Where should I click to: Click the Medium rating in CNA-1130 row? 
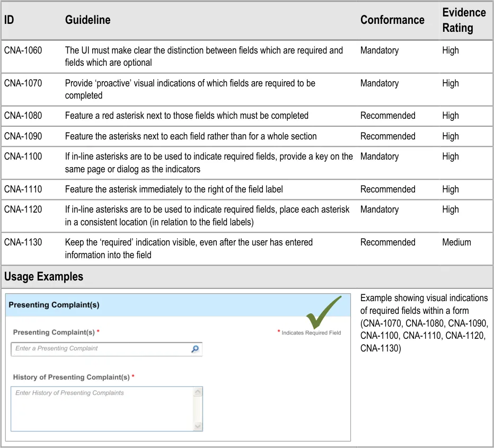tap(456, 242)
